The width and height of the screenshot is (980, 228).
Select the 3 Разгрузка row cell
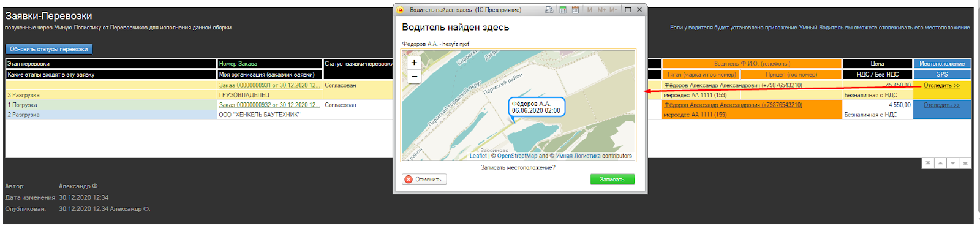click(x=111, y=95)
